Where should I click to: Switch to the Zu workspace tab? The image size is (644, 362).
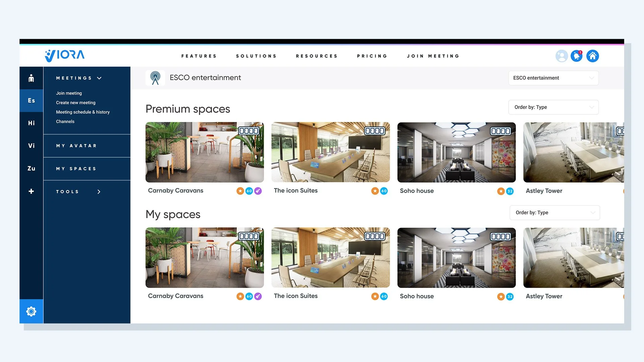coord(31,169)
